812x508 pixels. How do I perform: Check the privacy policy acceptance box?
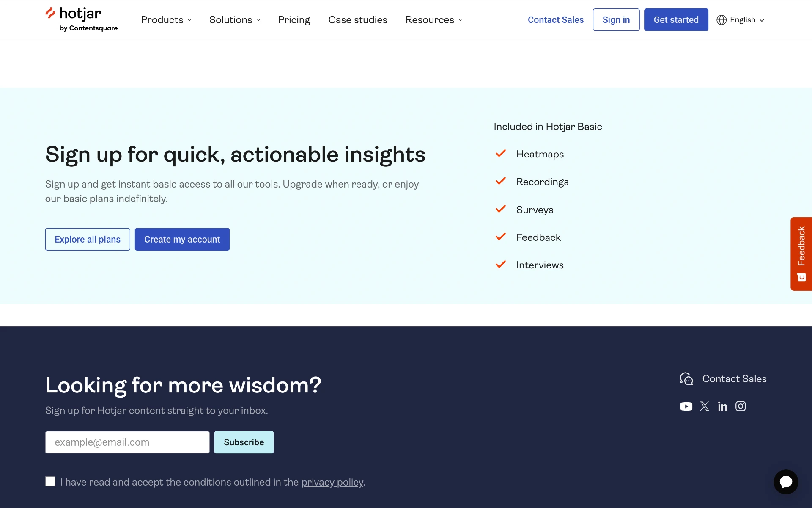(50, 482)
